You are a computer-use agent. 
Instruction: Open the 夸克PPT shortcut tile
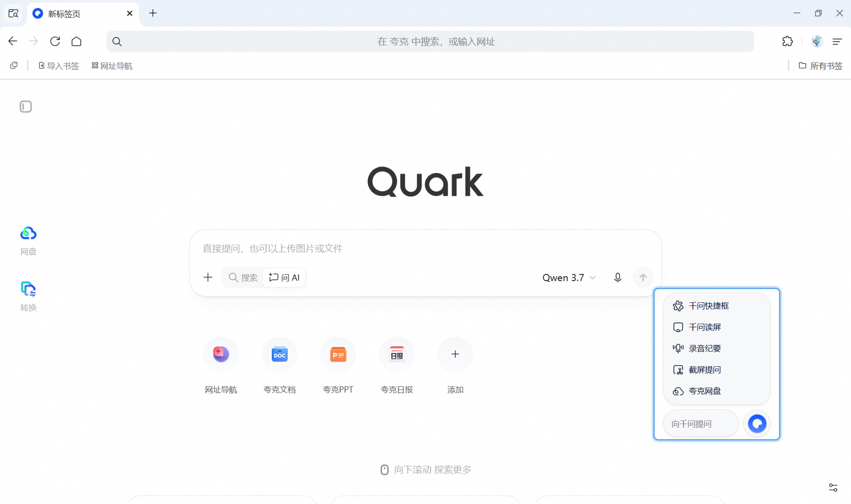(x=338, y=365)
